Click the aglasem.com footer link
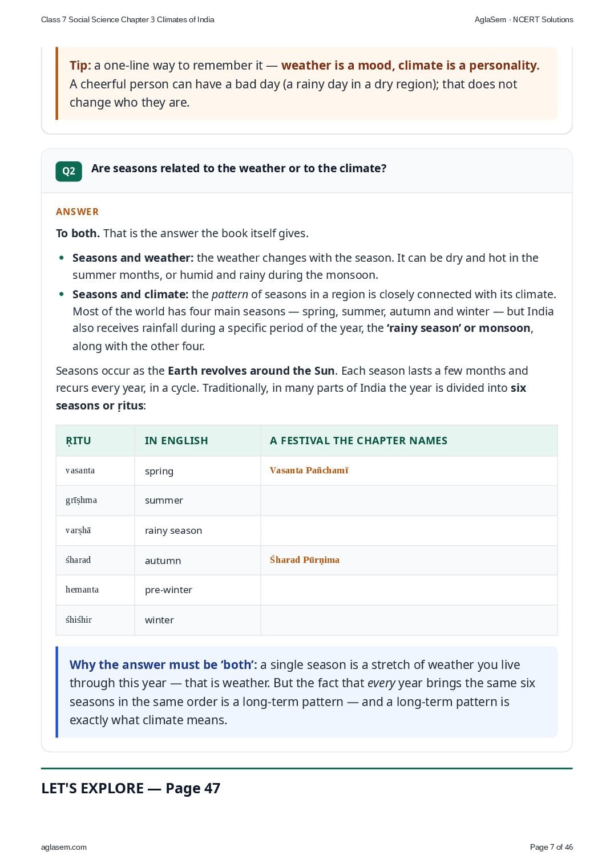This screenshot has width=614, height=868. [64, 847]
